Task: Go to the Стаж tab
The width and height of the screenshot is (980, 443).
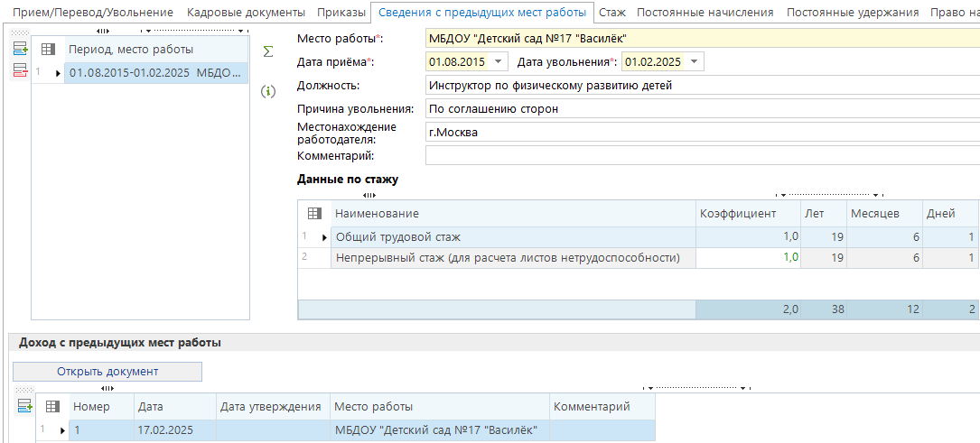Action: (x=613, y=13)
